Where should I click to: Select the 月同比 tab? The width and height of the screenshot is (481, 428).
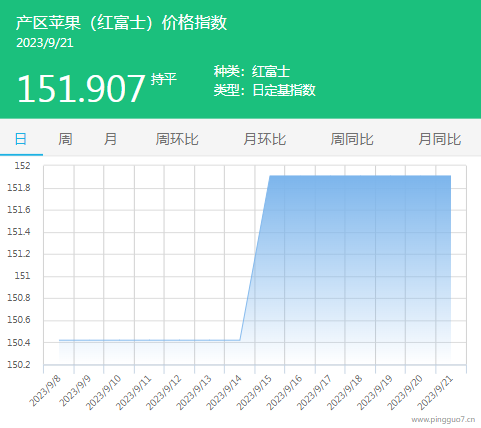click(440, 138)
